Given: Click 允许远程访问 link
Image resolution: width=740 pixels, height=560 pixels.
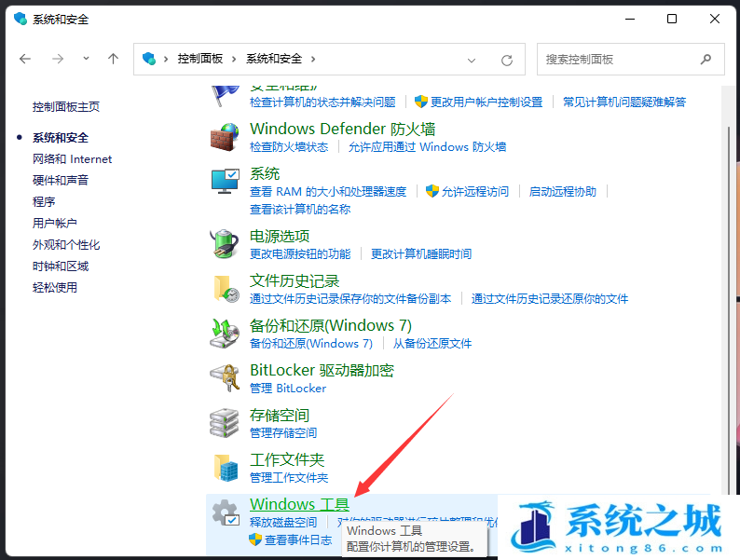Looking at the screenshot, I should tap(475, 192).
